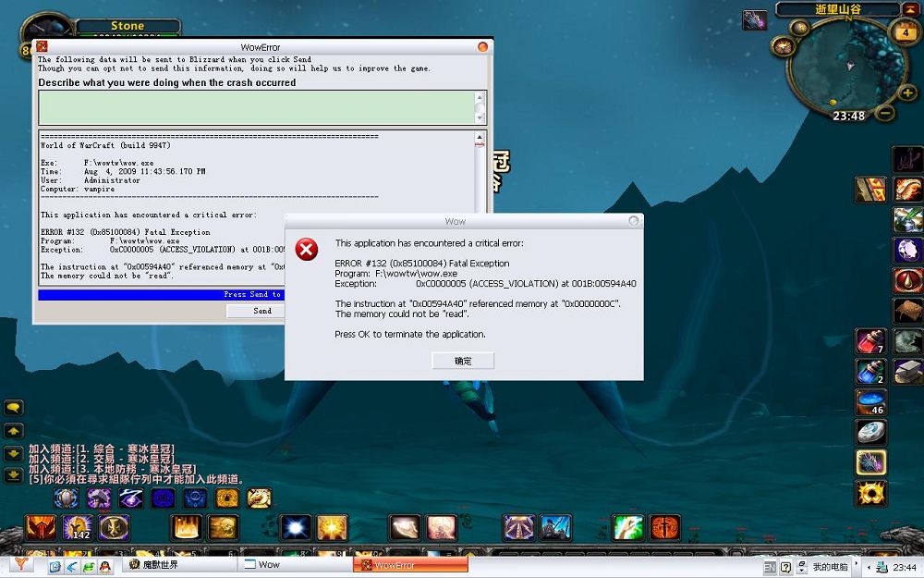Click the Stone player name frame

[128, 26]
